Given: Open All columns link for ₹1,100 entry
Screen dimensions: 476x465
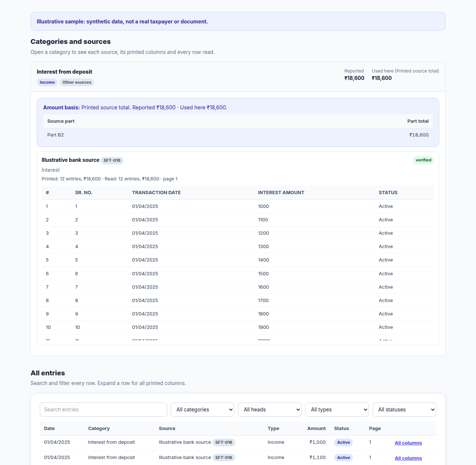Looking at the screenshot, I should click(408, 458).
